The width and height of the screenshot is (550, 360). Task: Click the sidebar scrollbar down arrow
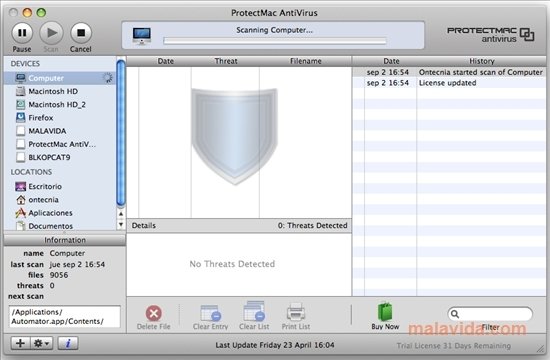click(121, 225)
